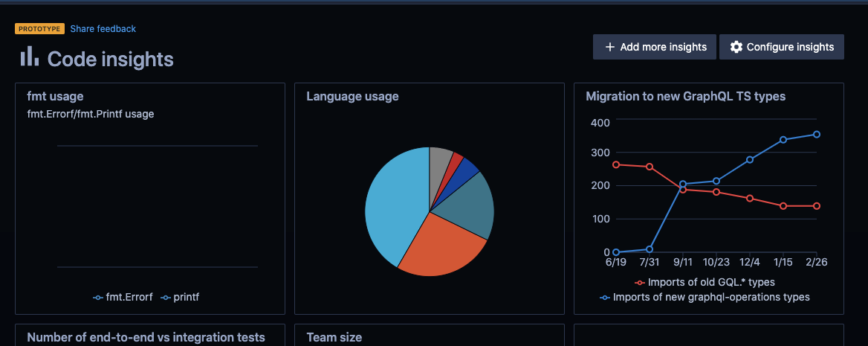Click the Team size card title
The image size is (868, 346).
tap(334, 337)
